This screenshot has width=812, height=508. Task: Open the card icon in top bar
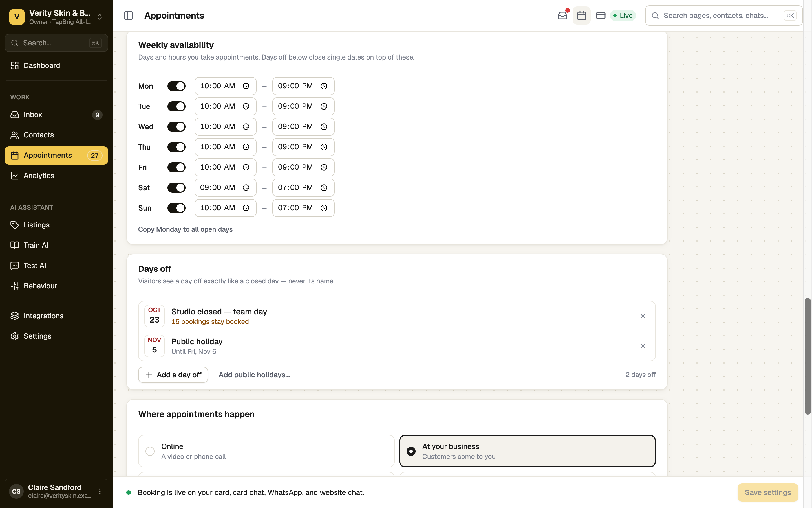click(x=601, y=16)
